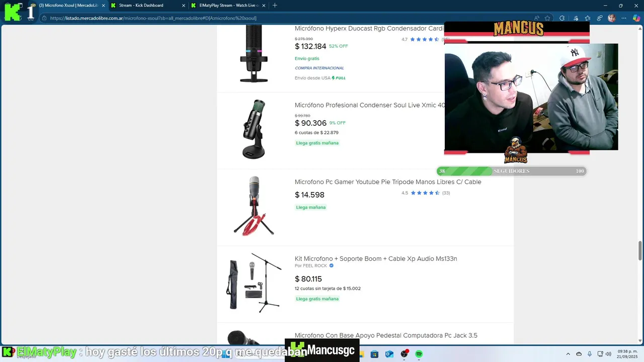Close the ElMatyPlay Stream tab
Viewport: 644px width, 362px height.
click(x=264, y=6)
